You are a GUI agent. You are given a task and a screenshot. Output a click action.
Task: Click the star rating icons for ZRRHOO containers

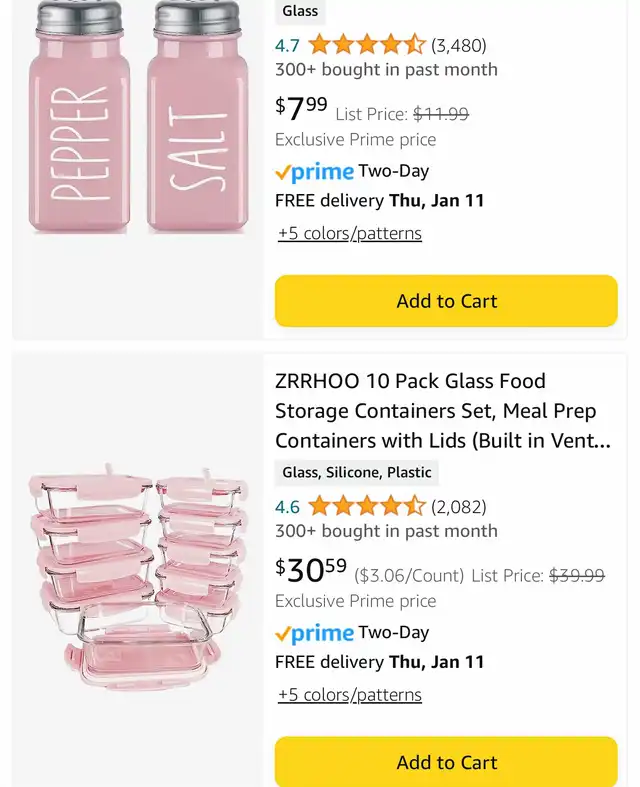(x=367, y=506)
